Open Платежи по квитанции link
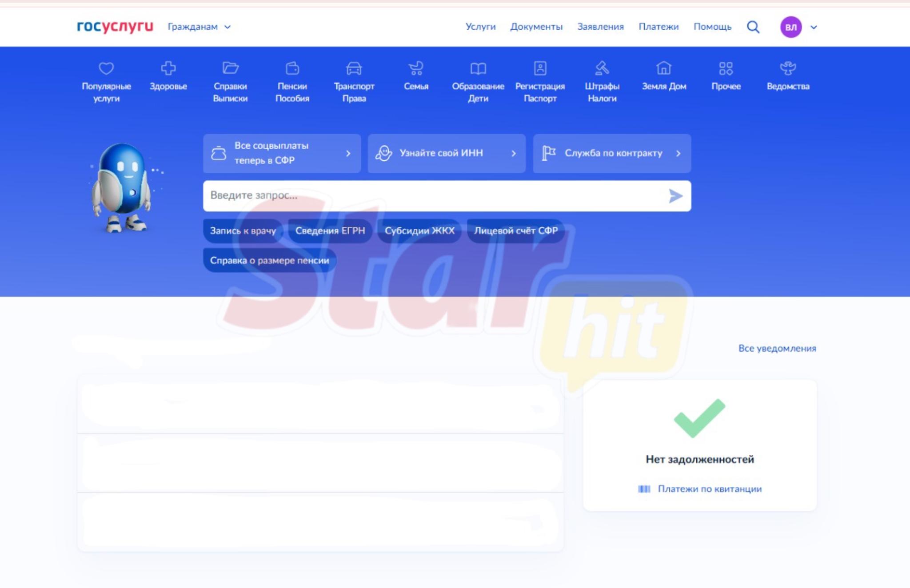Screen dimensions: 910x588 click(x=710, y=489)
